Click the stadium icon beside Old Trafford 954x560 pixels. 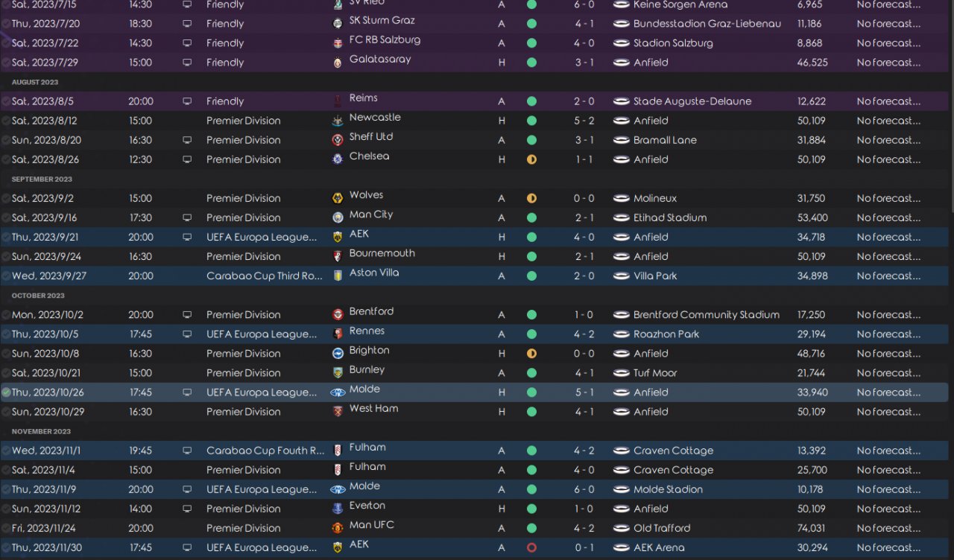(621, 528)
